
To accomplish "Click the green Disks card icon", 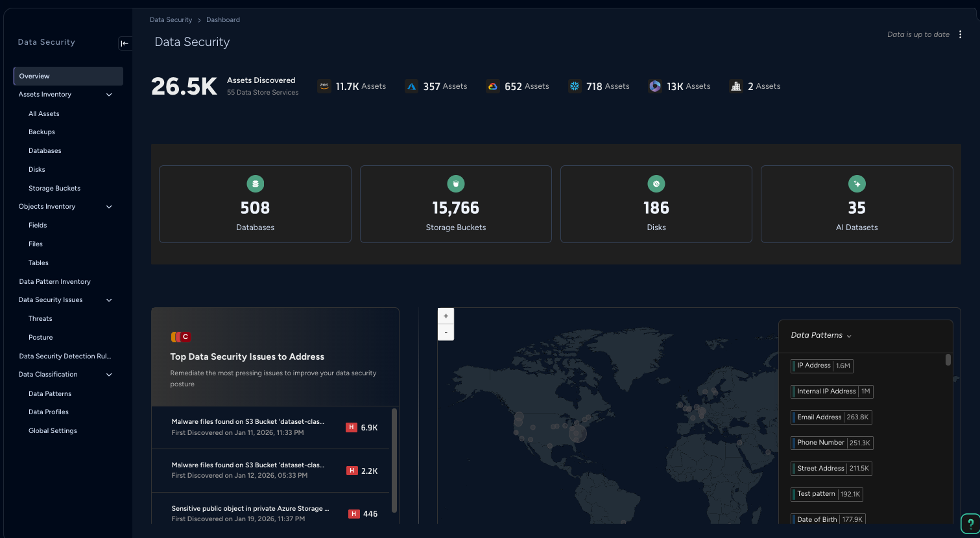I will 656,184.
